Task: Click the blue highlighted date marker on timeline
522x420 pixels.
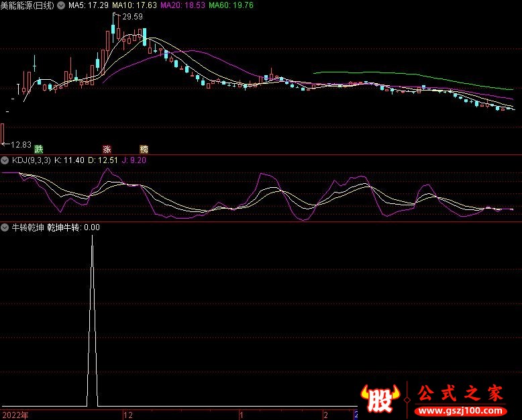Action: pos(356,414)
